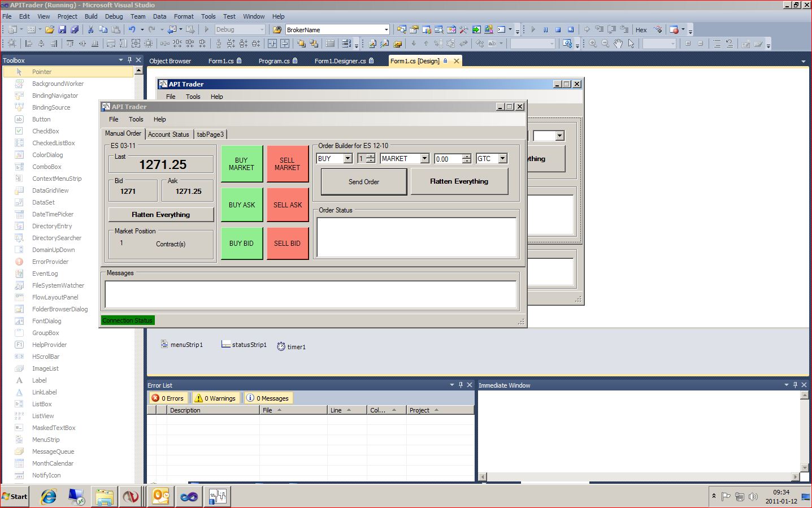The height and width of the screenshot is (508, 812).
Task: Open the Properties Window toolbar icon
Action: point(414,29)
